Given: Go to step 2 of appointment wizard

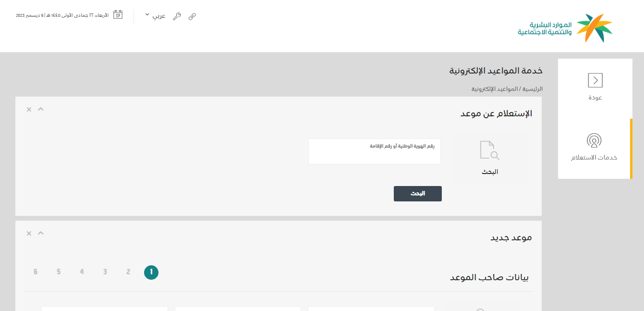Looking at the screenshot, I should click(x=128, y=272).
